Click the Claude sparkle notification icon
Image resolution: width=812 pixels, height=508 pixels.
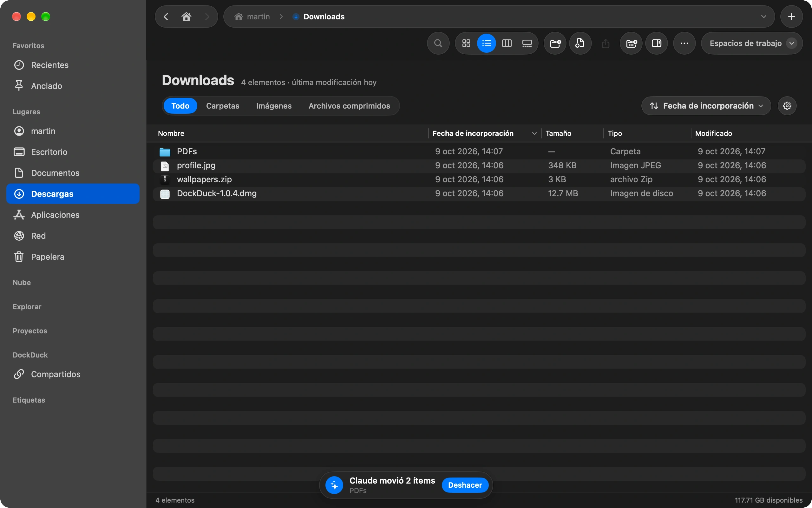[x=334, y=485]
